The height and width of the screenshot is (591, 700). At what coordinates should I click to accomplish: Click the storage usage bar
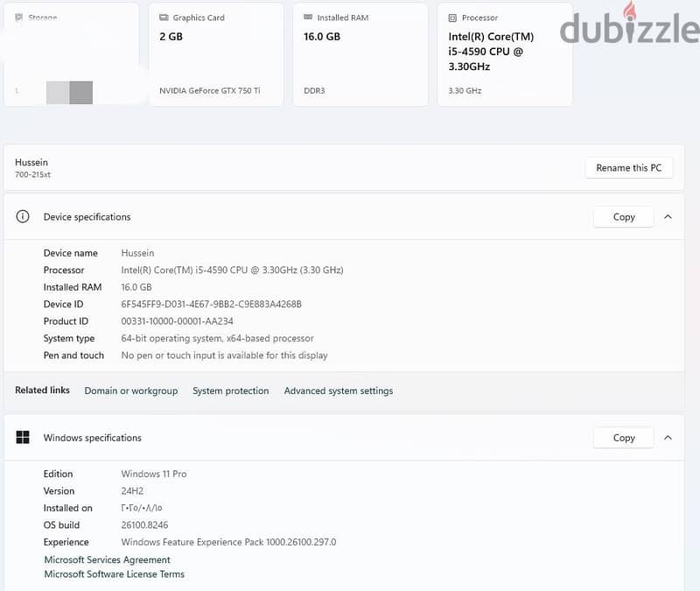69,93
